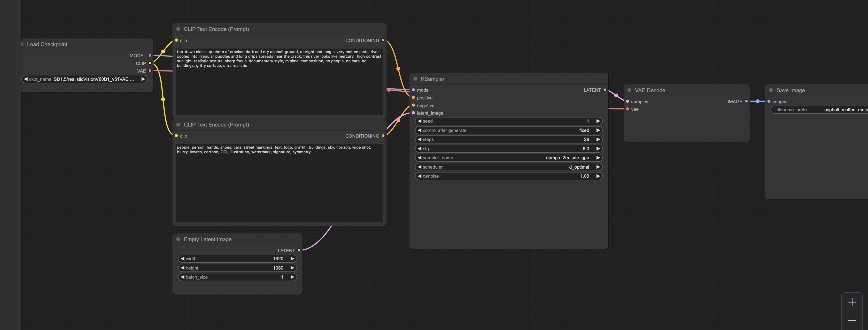Collapse the KSampler node via its dot
The width and height of the screenshot is (868, 330).
[415, 79]
